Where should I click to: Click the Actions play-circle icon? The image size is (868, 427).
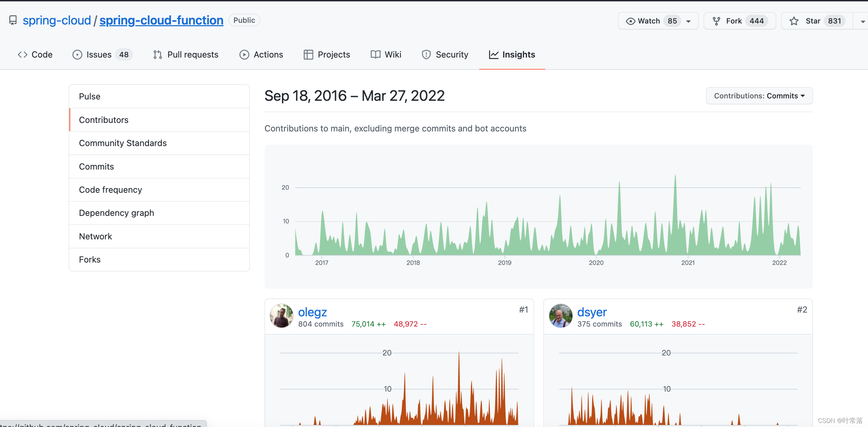tap(244, 54)
